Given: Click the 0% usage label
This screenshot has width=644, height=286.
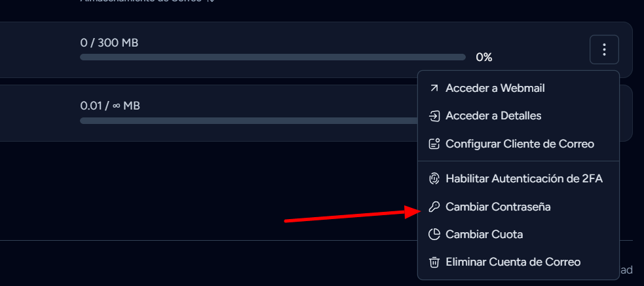Looking at the screenshot, I should pos(484,57).
